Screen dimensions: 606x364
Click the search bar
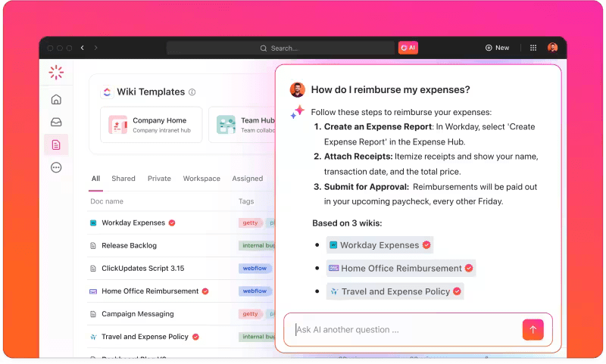click(280, 48)
